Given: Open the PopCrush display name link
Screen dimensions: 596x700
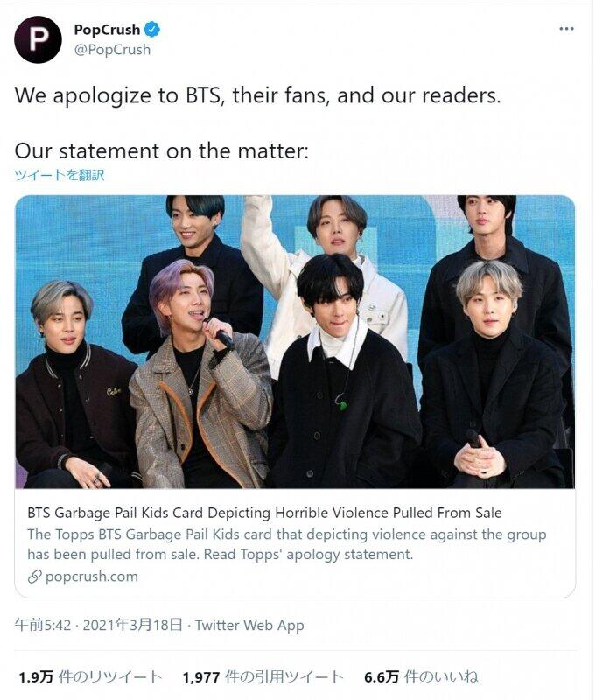Looking at the screenshot, I should coord(106,31).
